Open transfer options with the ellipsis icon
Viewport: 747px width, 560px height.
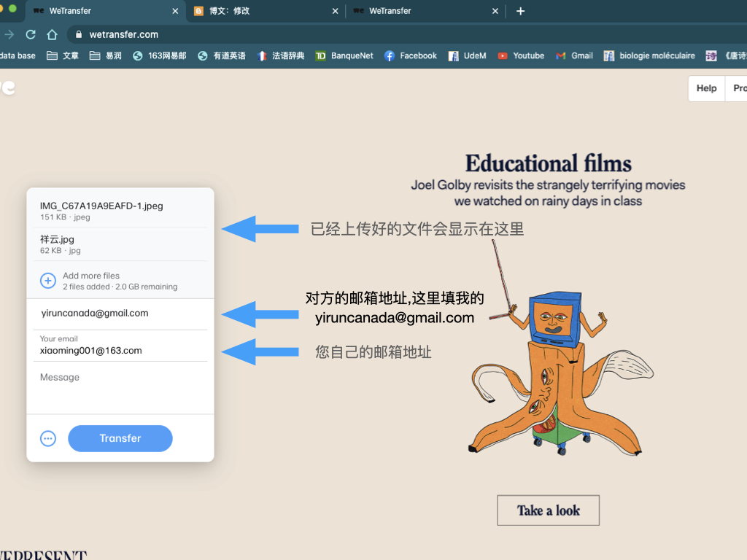tap(47, 438)
